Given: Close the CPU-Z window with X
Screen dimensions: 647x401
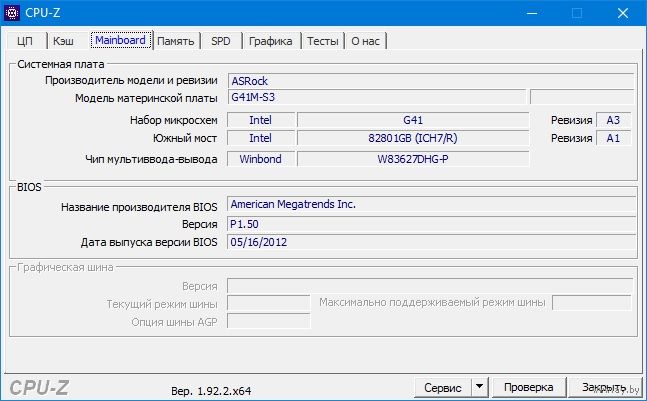Looking at the screenshot, I should pyautogui.click(x=623, y=13).
